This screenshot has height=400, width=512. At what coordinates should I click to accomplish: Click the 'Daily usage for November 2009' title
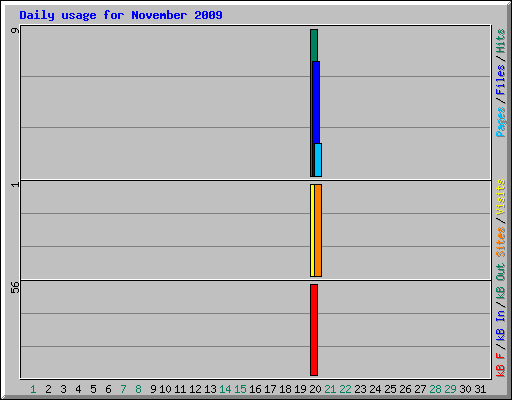click(121, 15)
